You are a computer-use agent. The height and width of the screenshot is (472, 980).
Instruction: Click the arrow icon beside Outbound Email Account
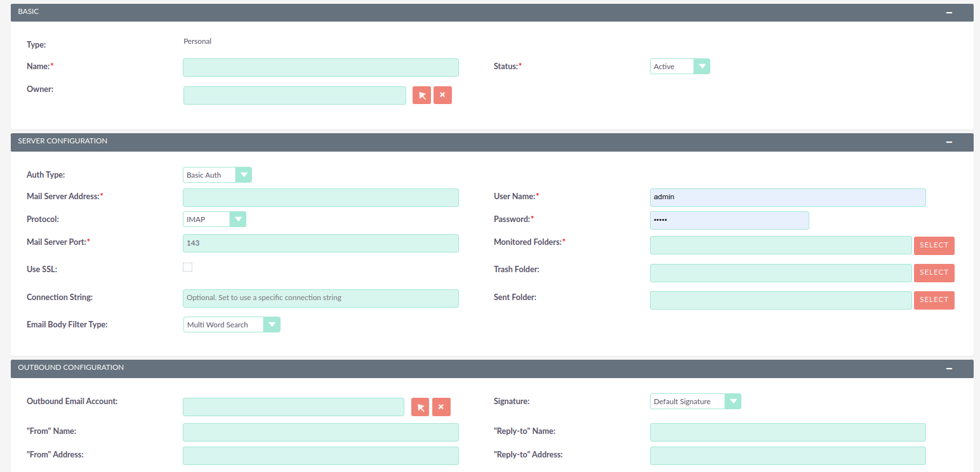420,407
